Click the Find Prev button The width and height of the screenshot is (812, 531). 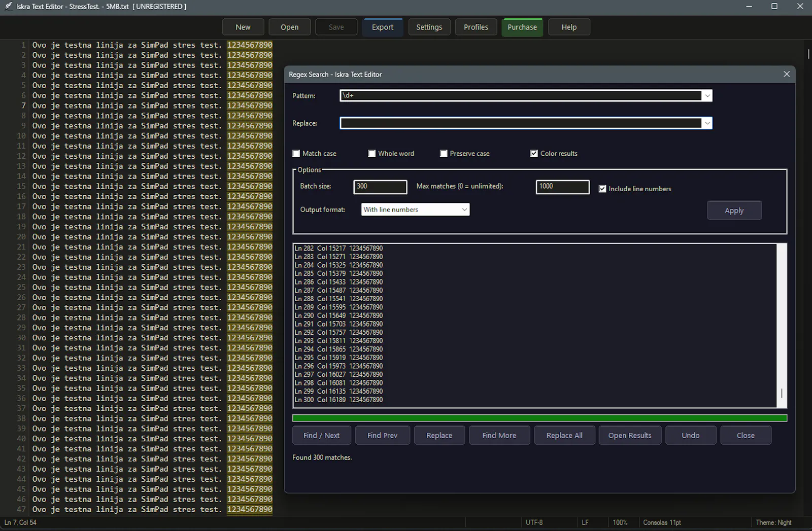(x=383, y=435)
